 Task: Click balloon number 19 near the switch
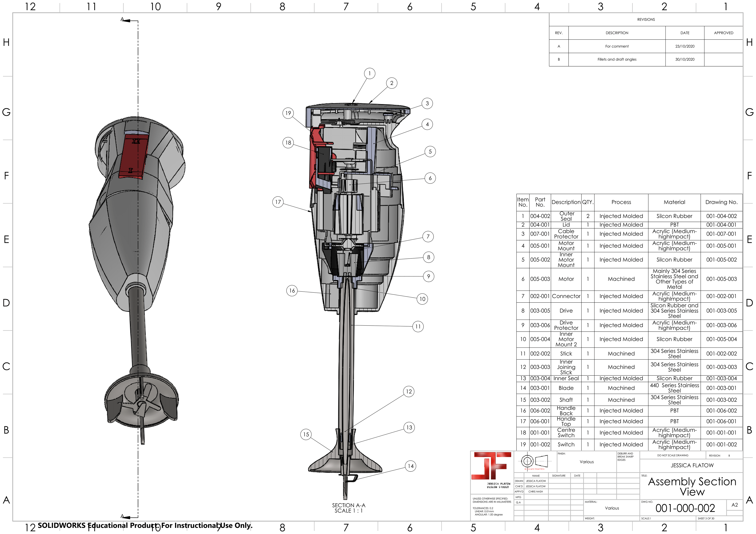[288, 113]
